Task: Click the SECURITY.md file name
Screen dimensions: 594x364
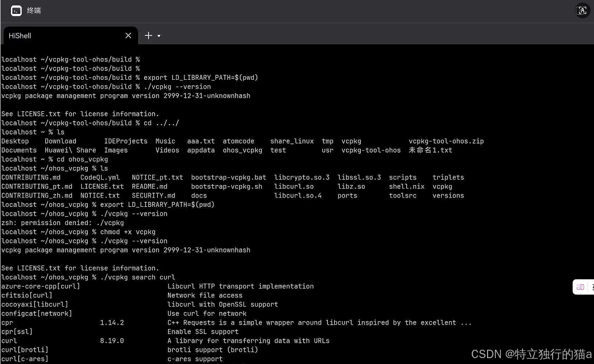Action: pos(154,196)
